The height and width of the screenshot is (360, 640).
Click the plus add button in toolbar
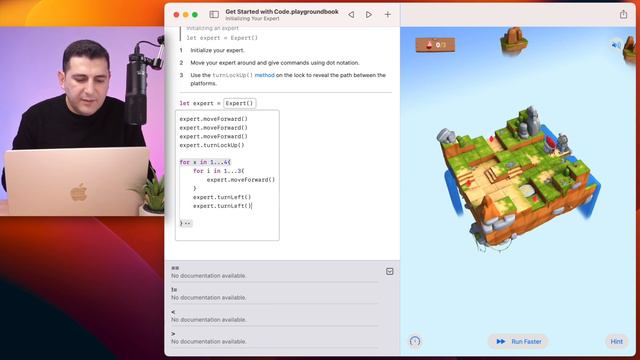pyautogui.click(x=388, y=15)
